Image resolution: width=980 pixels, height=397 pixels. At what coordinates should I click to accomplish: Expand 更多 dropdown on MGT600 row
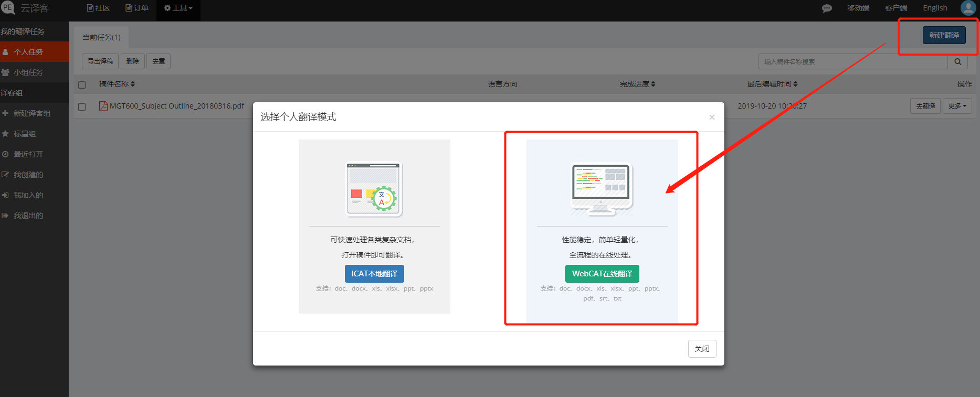(957, 106)
